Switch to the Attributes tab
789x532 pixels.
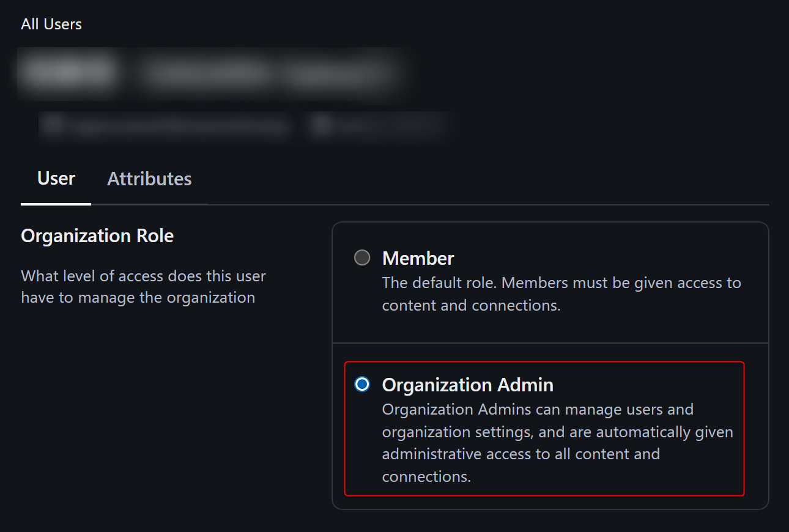point(149,179)
